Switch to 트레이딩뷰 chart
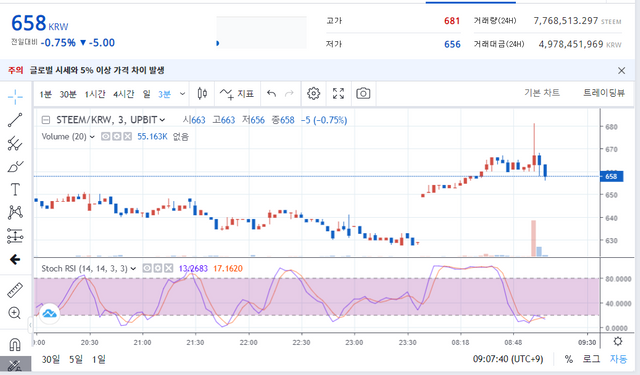This screenshot has height=375, width=640. (604, 93)
